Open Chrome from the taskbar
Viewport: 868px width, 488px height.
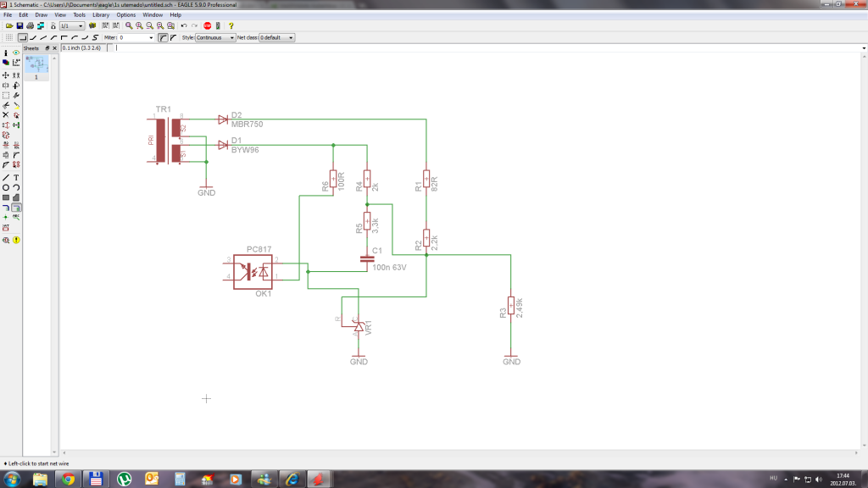[x=68, y=480]
